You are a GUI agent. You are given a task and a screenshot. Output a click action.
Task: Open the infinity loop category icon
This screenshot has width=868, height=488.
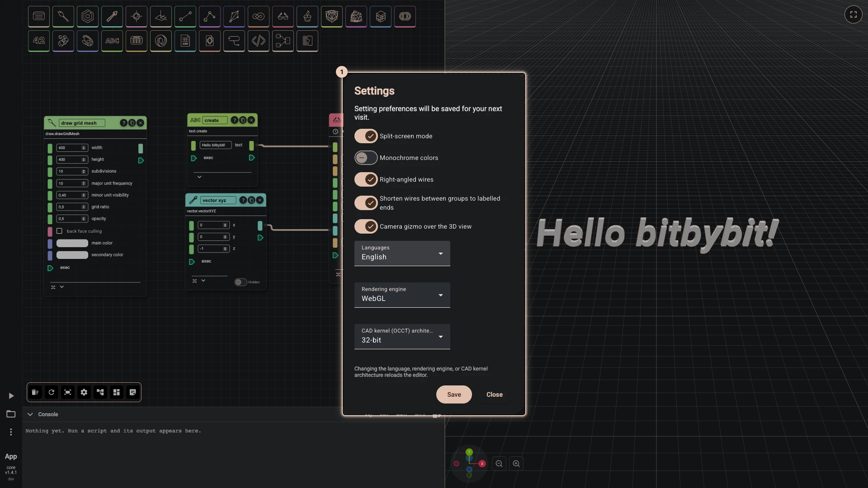[x=258, y=17]
